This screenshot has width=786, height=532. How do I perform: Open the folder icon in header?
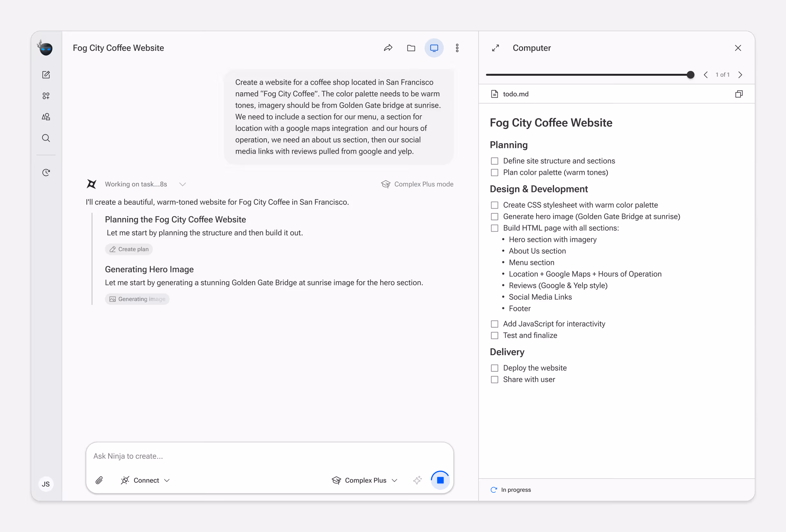tap(411, 48)
